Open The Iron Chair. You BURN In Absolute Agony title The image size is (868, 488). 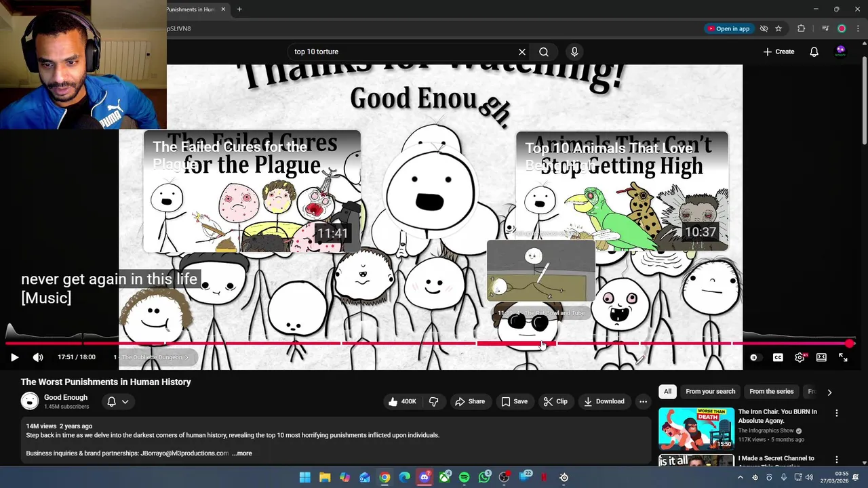[x=777, y=416]
